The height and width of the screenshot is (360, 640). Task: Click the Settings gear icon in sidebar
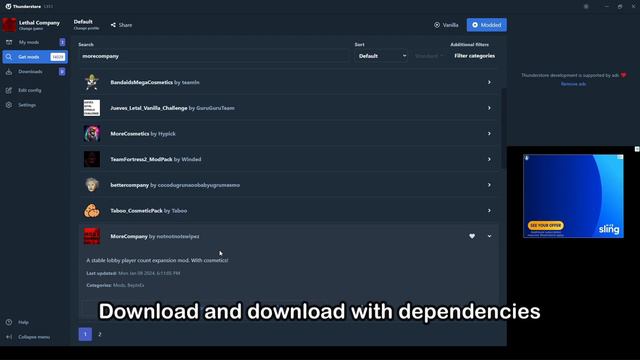pyautogui.click(x=9, y=105)
